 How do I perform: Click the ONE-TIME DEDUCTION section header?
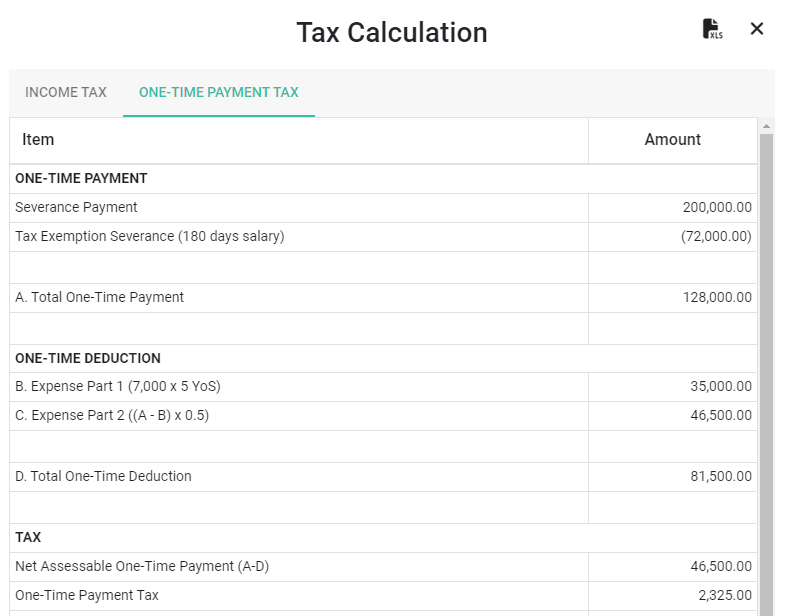click(x=88, y=359)
